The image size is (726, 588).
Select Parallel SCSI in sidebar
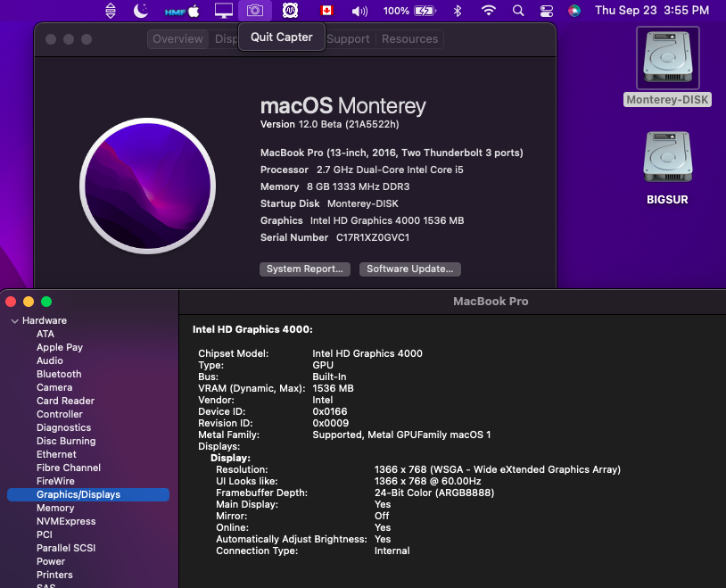click(66, 548)
